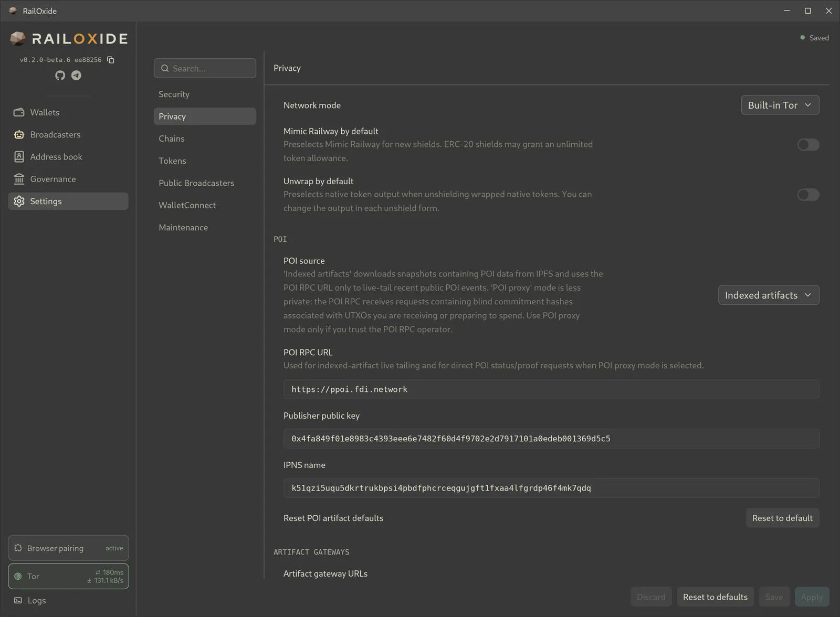The image size is (840, 617).
Task: Click the Broadcasters robot icon
Action: (19, 135)
